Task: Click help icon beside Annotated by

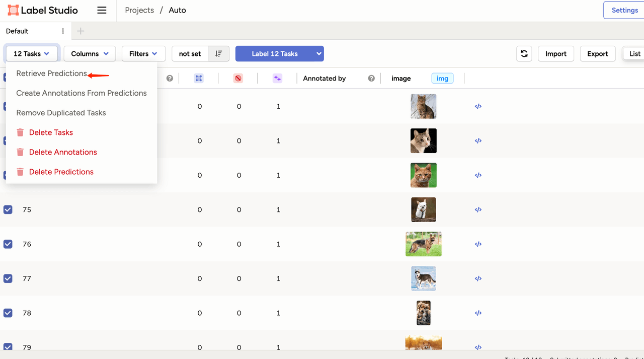Action: tap(371, 79)
